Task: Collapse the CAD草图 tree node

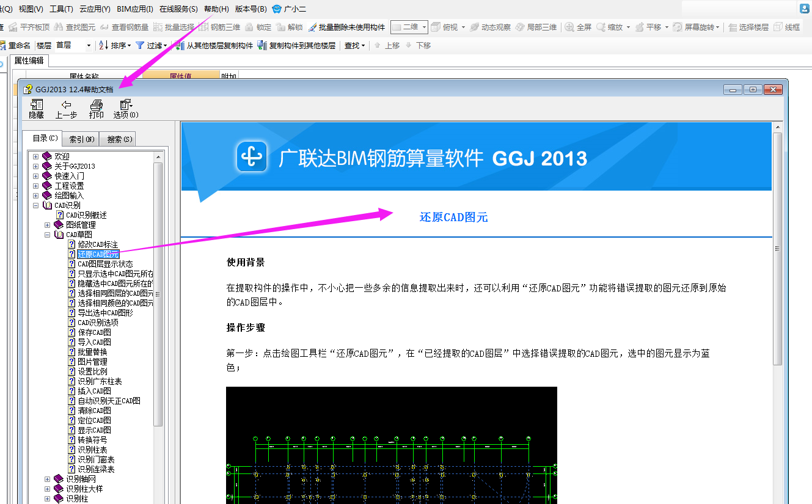Action: pos(48,235)
